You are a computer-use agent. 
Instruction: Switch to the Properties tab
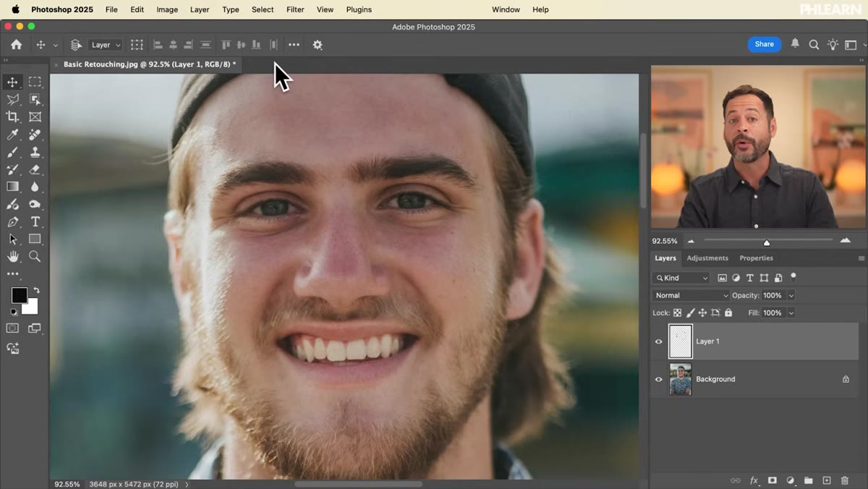click(756, 258)
